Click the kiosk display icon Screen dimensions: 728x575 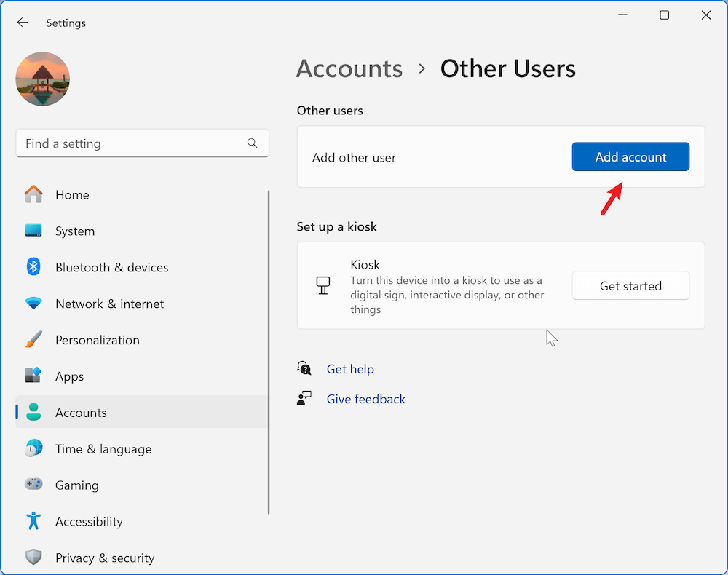(x=323, y=285)
